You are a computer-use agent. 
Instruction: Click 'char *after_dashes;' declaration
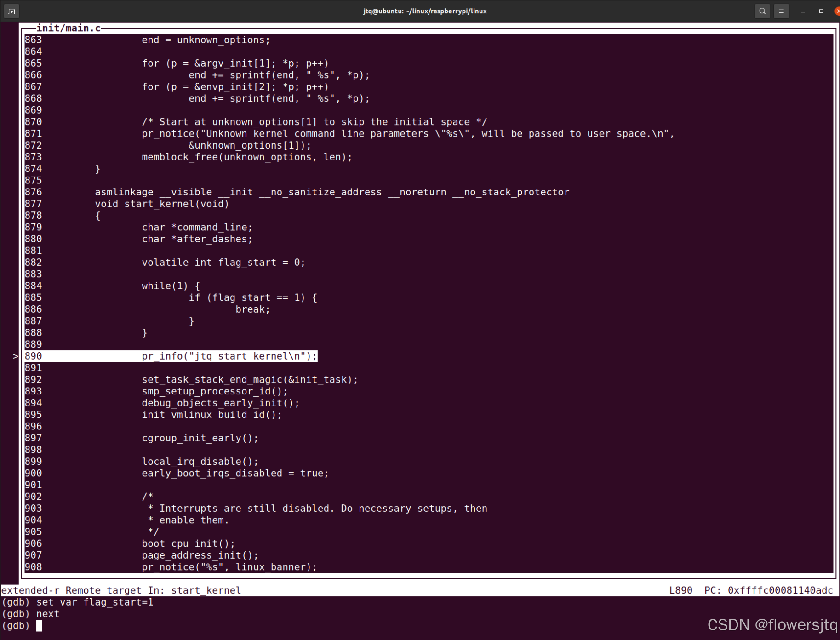(197, 239)
